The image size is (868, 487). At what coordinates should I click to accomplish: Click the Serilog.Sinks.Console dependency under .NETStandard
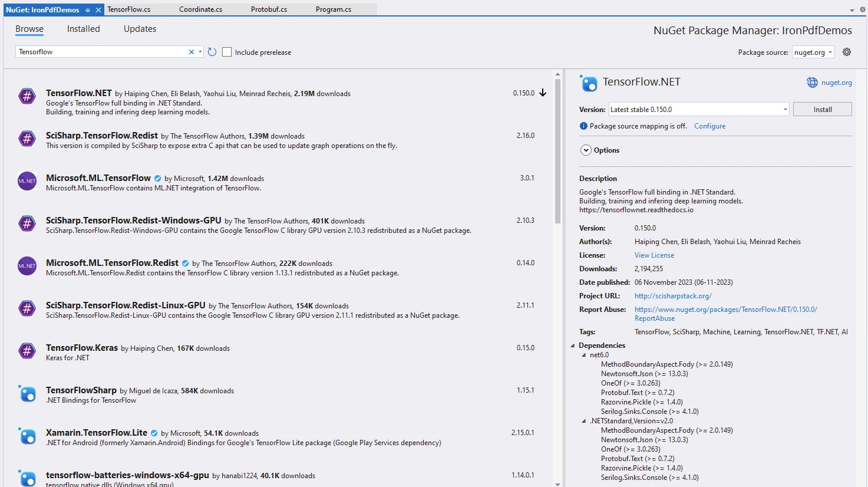coord(650,478)
